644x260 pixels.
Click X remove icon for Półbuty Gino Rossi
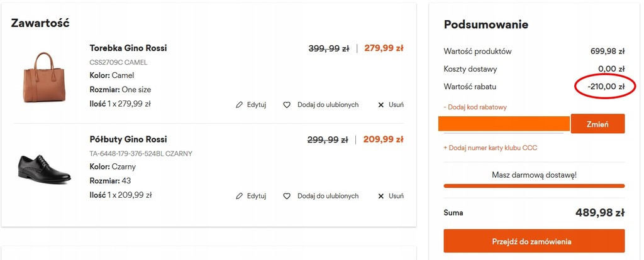[x=380, y=196]
